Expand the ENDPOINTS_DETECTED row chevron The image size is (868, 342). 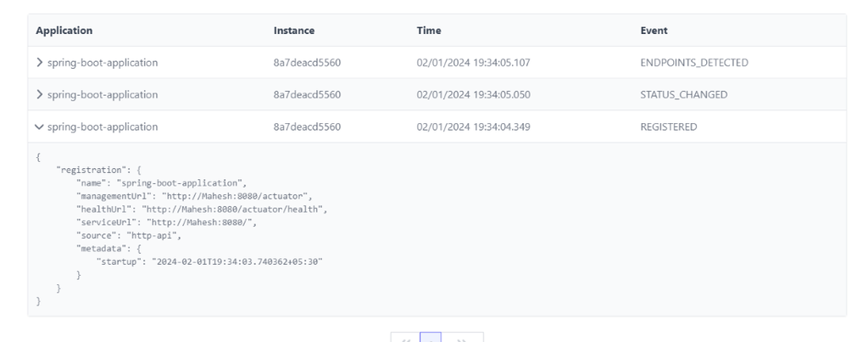39,63
